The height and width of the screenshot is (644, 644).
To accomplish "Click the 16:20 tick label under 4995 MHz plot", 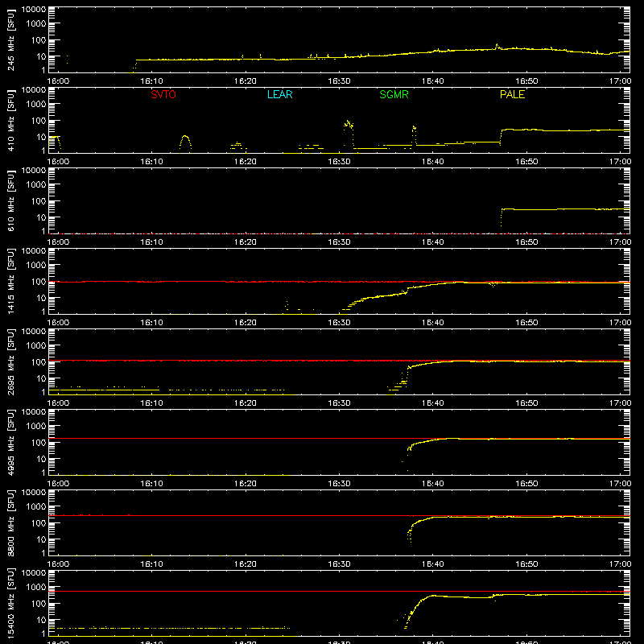I will (x=246, y=484).
